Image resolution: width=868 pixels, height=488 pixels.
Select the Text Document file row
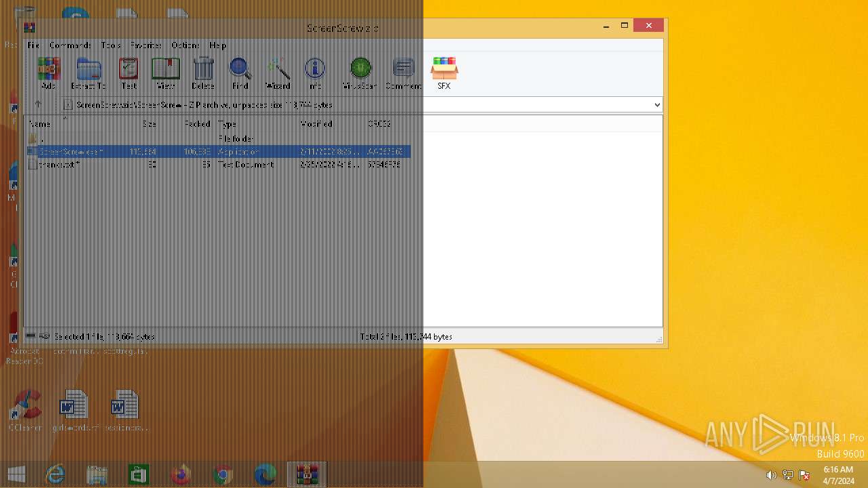click(x=217, y=164)
